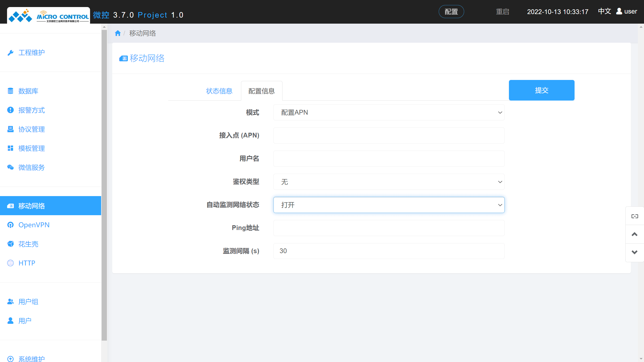Click inside the Ping地址 input field
Image resolution: width=644 pixels, height=362 pixels.
[x=389, y=228]
